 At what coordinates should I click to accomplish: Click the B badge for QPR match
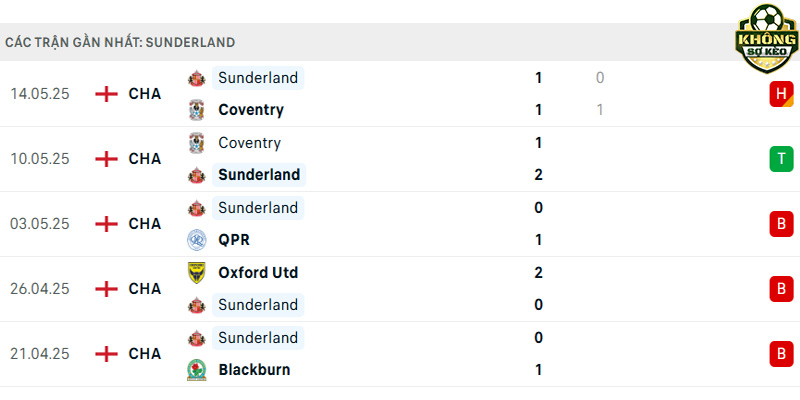tap(781, 224)
